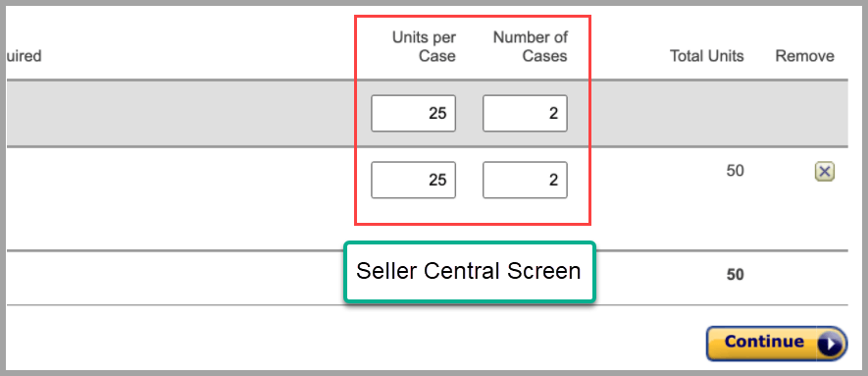Viewport: 868px width, 376px height.
Task: Click the bold 50 grand total
Action: pos(736,275)
